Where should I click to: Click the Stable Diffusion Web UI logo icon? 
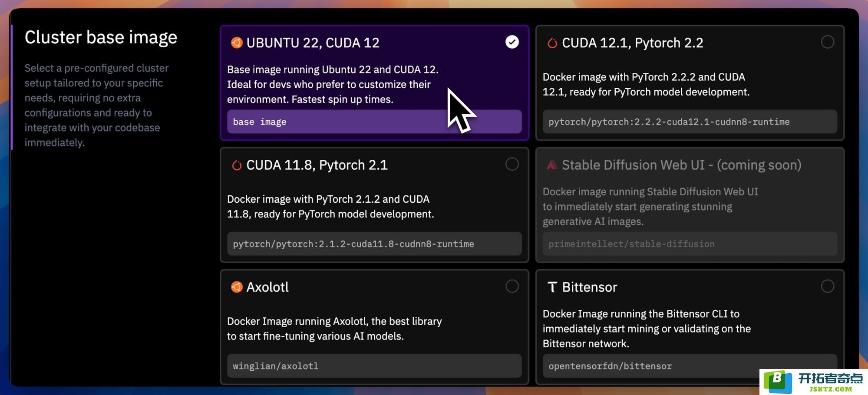(552, 165)
